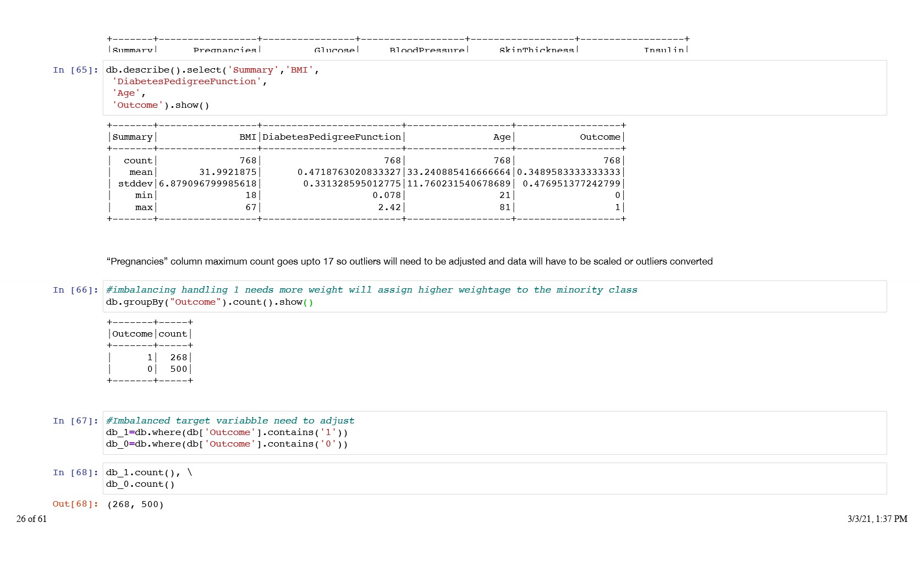Click the In [65]: prompt label
This screenshot has width=924, height=561.
pos(75,70)
